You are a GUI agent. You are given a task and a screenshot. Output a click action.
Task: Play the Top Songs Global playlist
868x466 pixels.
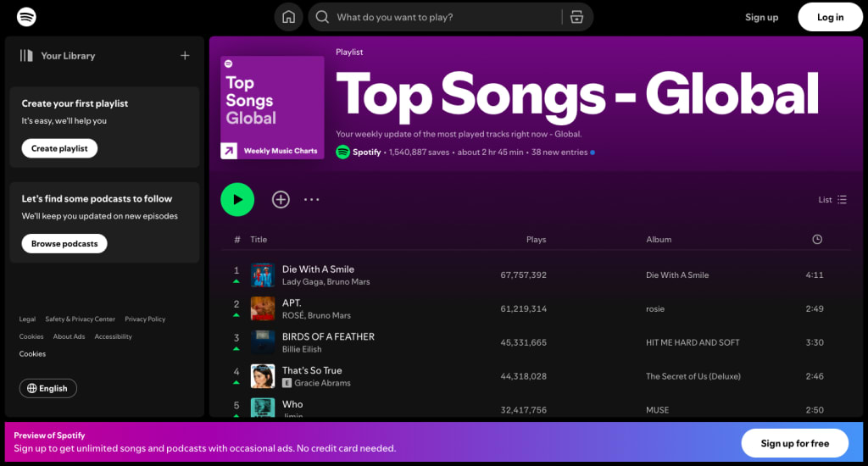[x=237, y=199]
